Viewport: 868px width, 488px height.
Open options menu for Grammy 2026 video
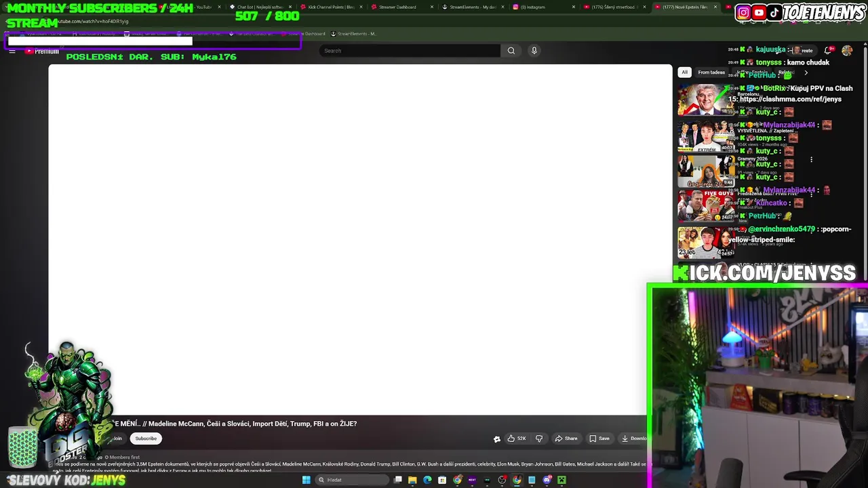click(811, 160)
